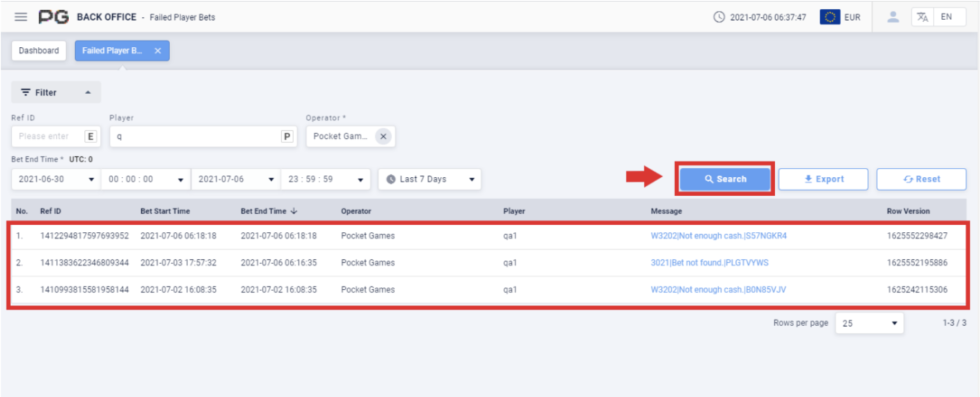Select the Failed Player Bets tab
This screenshot has width=980, height=397.
click(112, 51)
